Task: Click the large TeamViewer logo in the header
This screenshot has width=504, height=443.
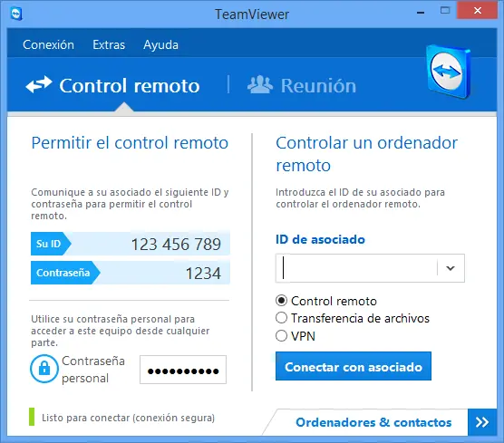Action: 449,72
